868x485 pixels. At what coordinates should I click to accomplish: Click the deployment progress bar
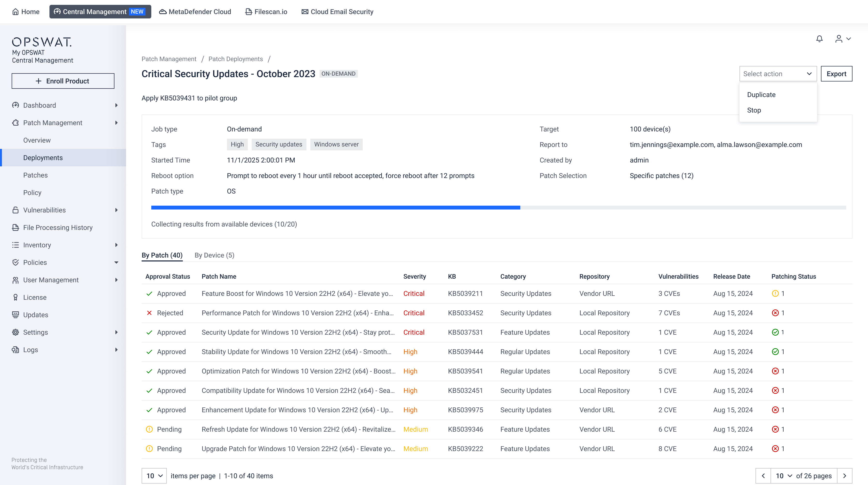coord(498,208)
